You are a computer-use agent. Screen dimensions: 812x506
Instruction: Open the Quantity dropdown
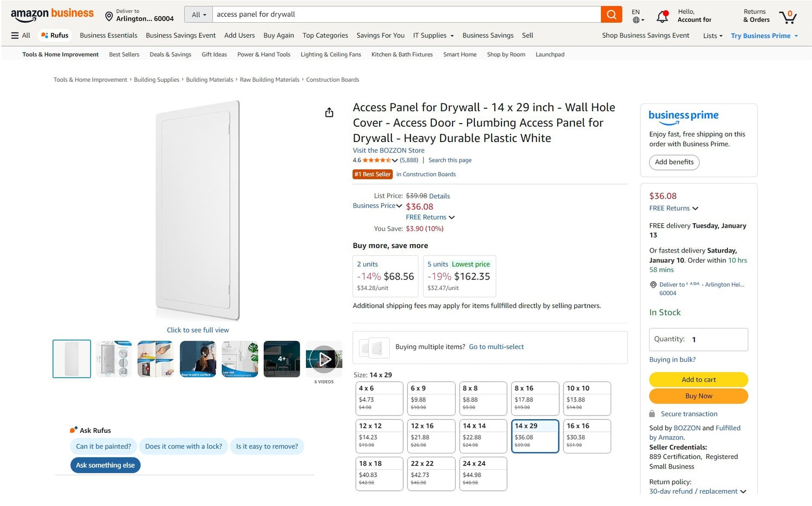tap(698, 340)
